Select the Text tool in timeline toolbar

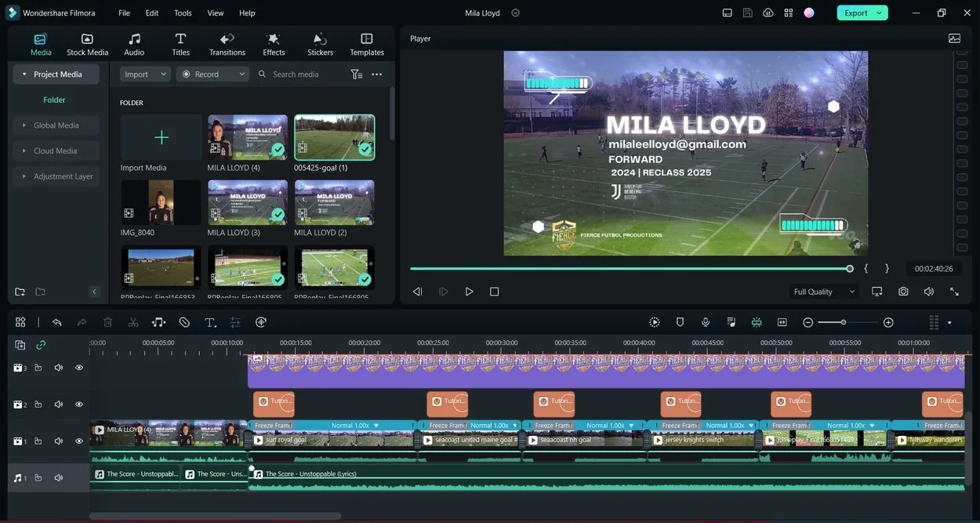tap(210, 322)
